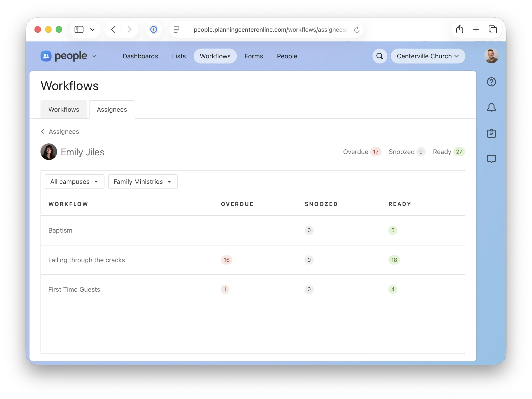Viewport: 532px width, 399px height.
Task: Toggle the Safari sidebar
Action: pos(79,29)
